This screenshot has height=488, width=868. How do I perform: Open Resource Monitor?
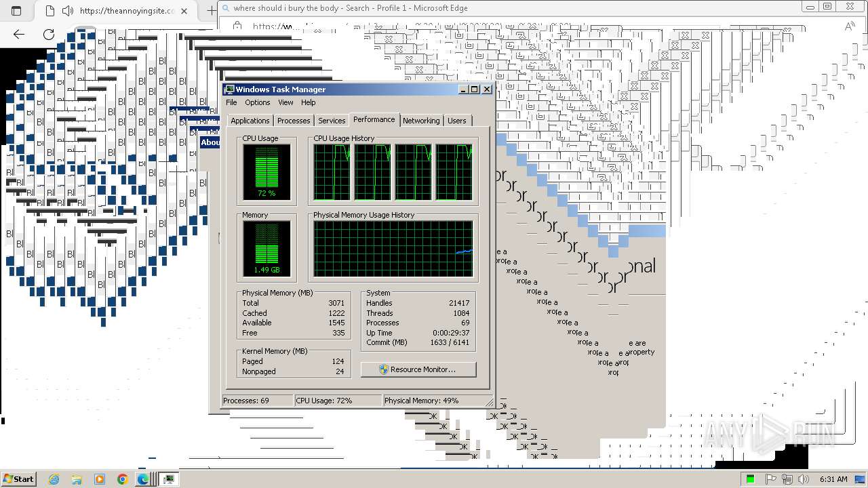418,369
